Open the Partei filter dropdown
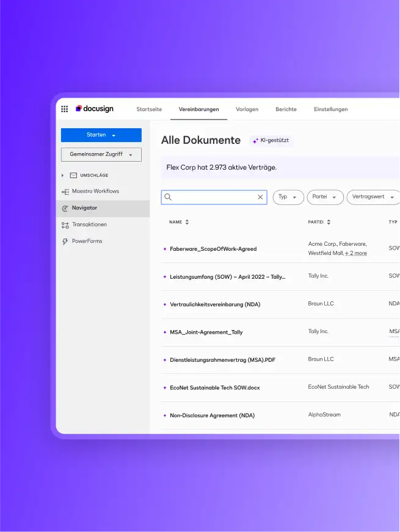Viewport: 400px width, 532px height. 325,197
